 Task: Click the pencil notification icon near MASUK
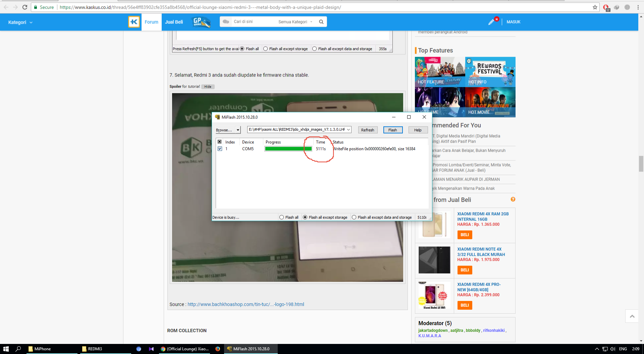pos(491,22)
